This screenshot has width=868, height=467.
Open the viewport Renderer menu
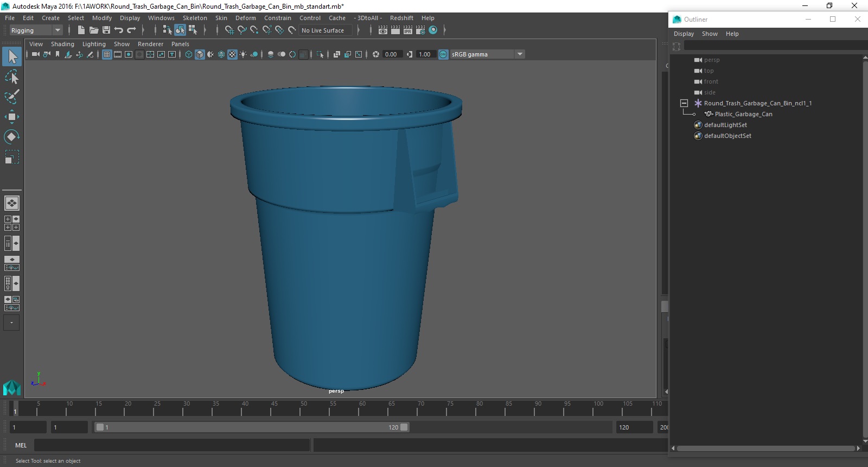(150, 44)
